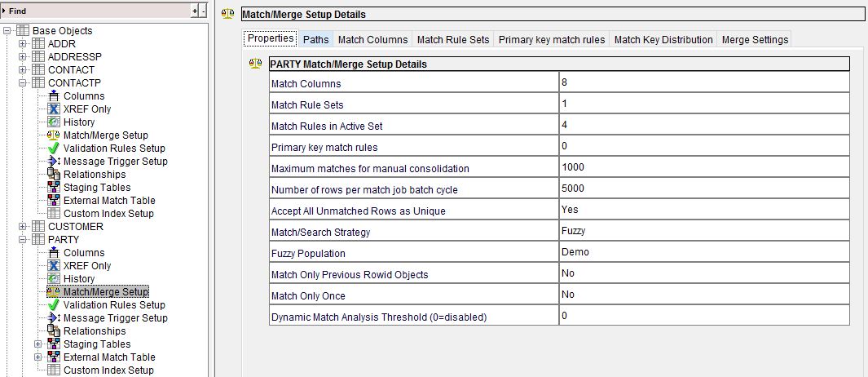The height and width of the screenshot is (377, 868).
Task: Click the Relationships icon under PARTY
Action: [x=54, y=331]
